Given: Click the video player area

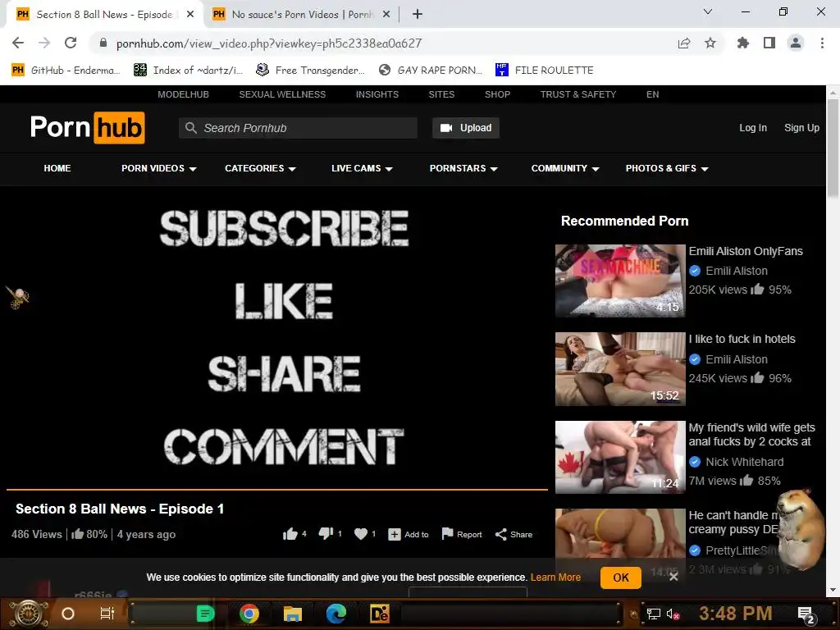Looking at the screenshot, I should coord(277,337).
